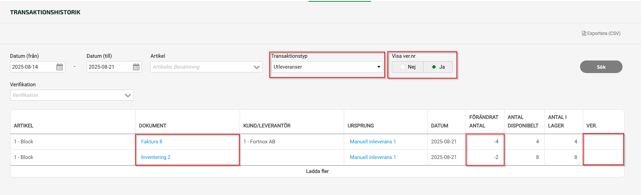Open the Datum (till) calendar picker icon

pyautogui.click(x=136, y=67)
